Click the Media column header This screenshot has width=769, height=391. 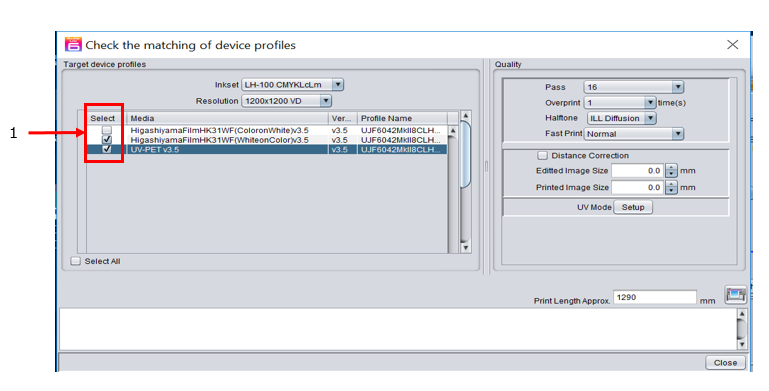tap(227, 118)
